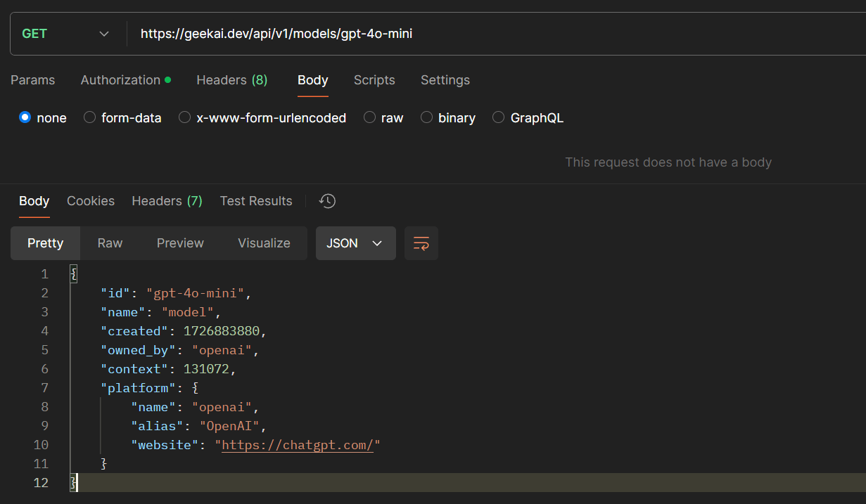866x504 pixels.
Task: Choose the GraphQL body option
Action: coord(499,117)
